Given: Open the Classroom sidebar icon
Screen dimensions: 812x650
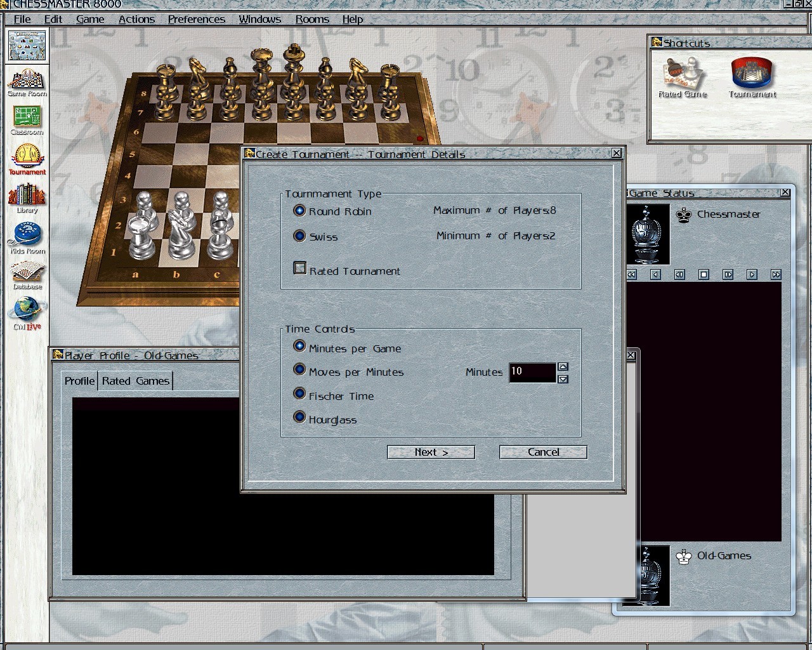Looking at the screenshot, I should (x=27, y=121).
